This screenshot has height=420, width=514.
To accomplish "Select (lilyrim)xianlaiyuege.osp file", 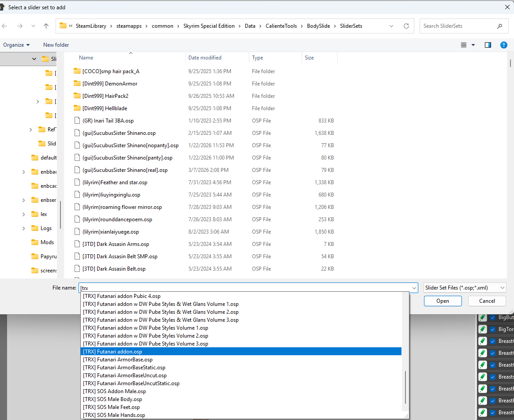I will click(x=110, y=232).
